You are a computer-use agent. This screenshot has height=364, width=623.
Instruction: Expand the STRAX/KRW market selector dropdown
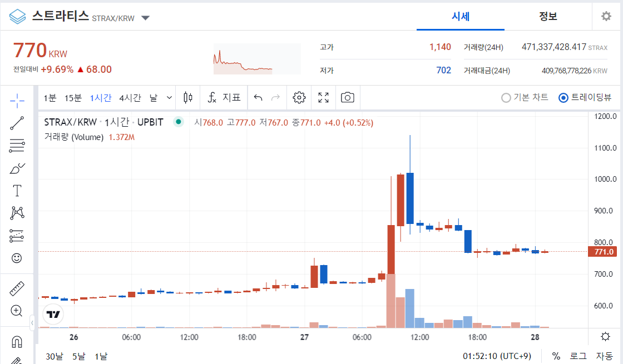[x=145, y=18]
